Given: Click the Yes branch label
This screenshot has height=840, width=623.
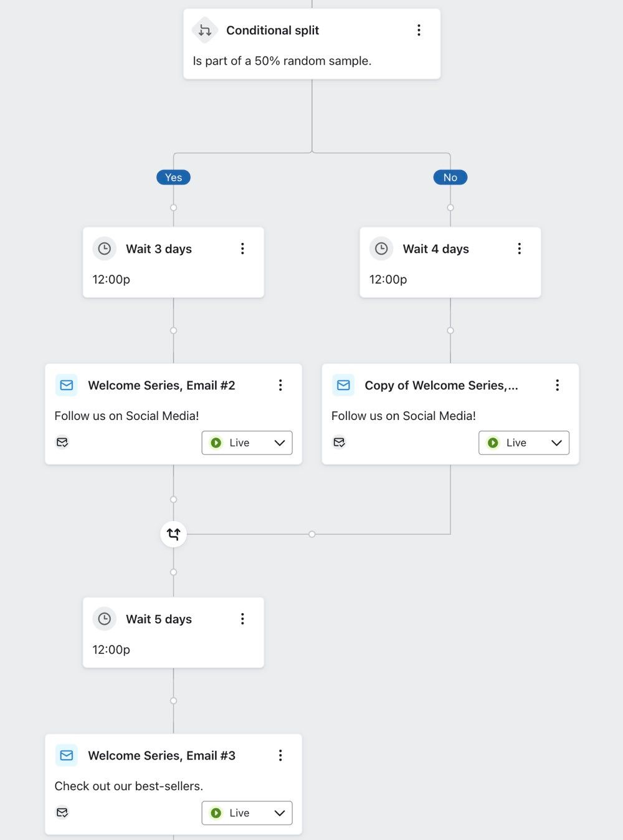Looking at the screenshot, I should coord(173,177).
